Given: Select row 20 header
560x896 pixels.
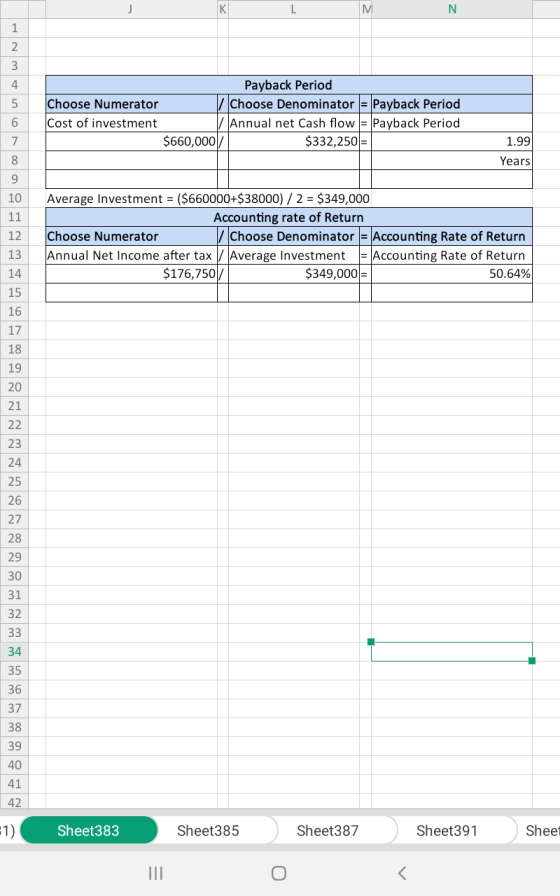Looking at the screenshot, I should click(14, 387).
